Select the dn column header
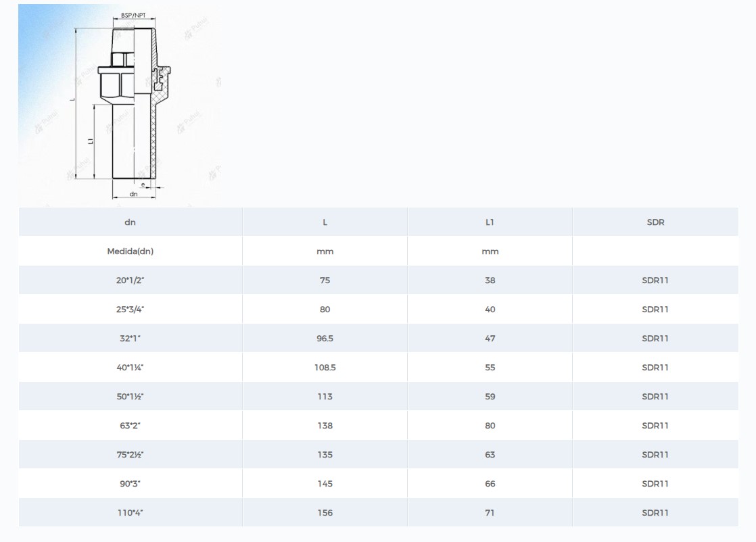 tap(131, 222)
